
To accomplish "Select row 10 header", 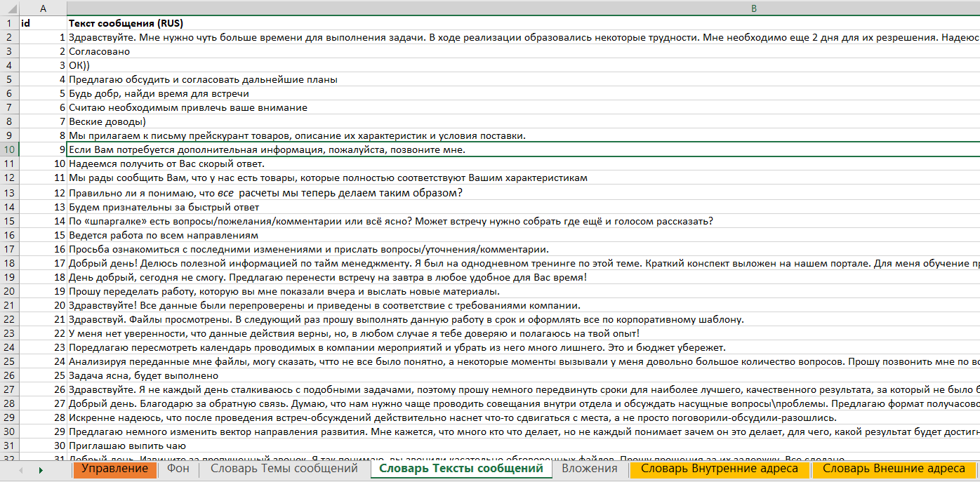I will (x=10, y=149).
